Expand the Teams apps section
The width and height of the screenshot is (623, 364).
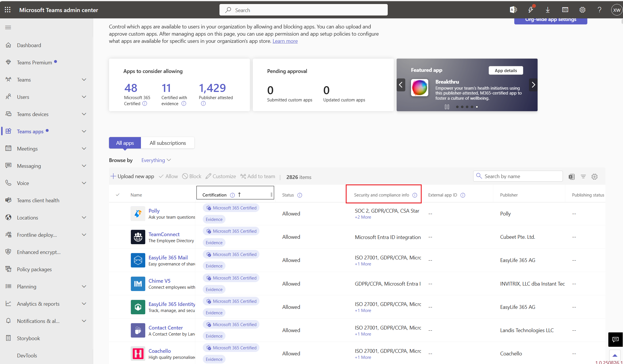(x=84, y=131)
